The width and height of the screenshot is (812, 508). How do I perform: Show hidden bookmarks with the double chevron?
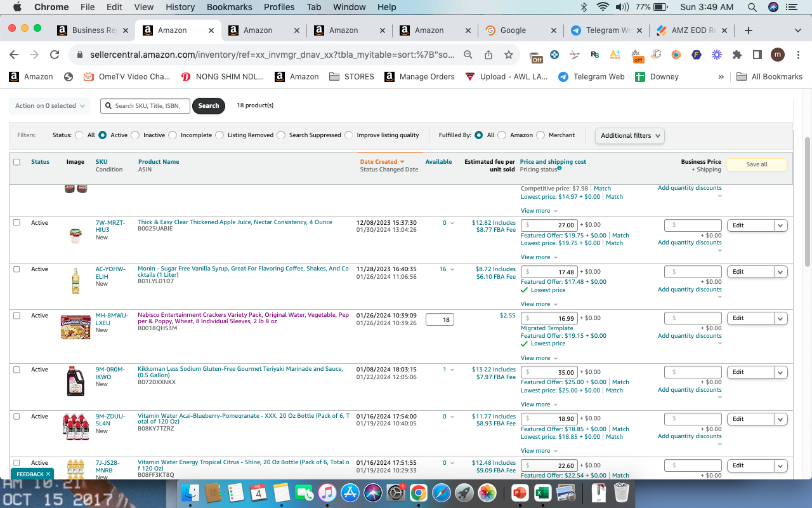coord(721,76)
